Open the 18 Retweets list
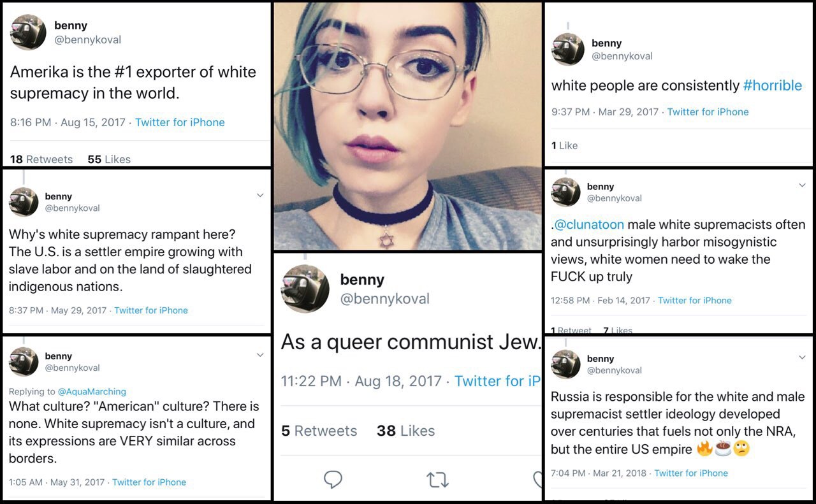The height and width of the screenshot is (504, 816). pyautogui.click(x=41, y=159)
